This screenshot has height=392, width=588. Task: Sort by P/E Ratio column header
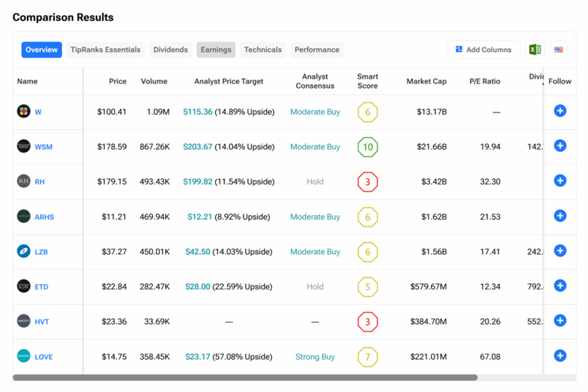pos(485,81)
